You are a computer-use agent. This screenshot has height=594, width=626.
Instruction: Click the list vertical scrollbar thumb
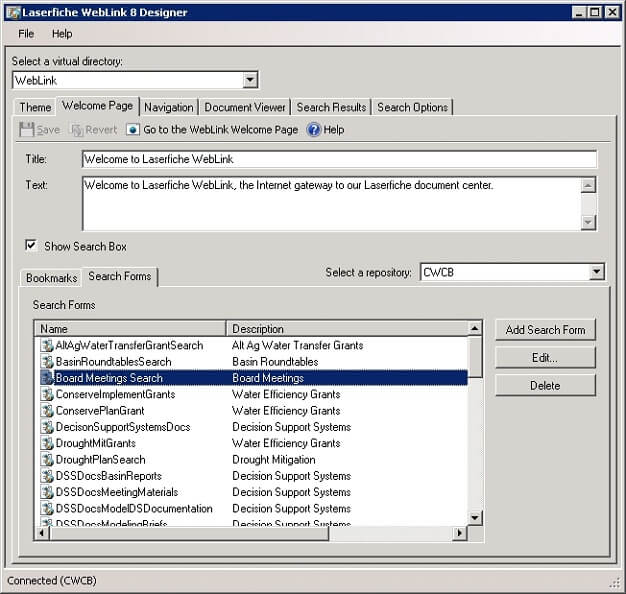point(475,356)
